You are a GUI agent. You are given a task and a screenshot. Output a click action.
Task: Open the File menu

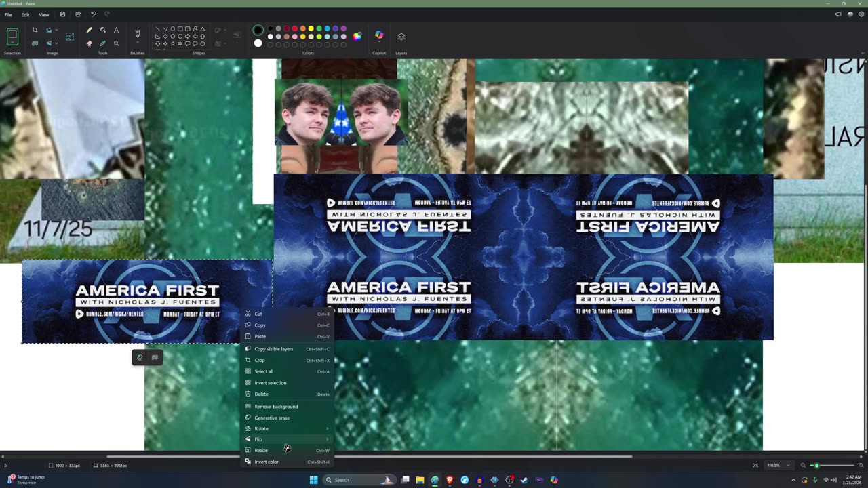pos(9,14)
